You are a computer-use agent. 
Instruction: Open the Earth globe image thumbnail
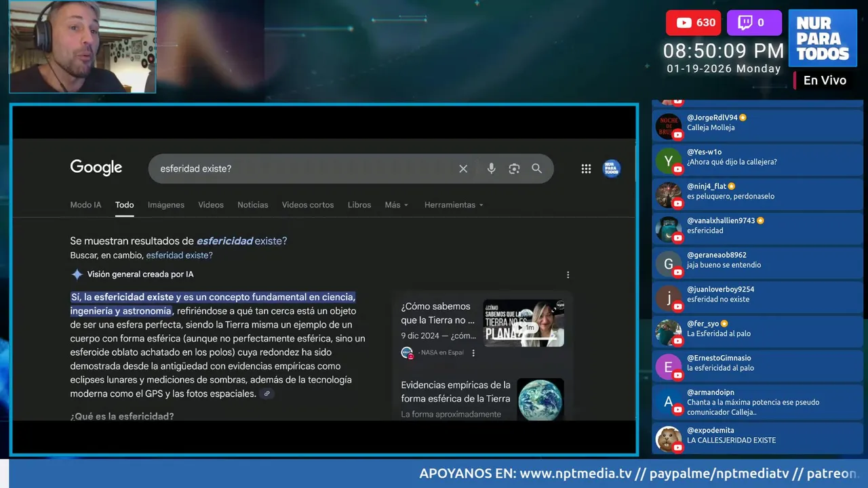[540, 400]
